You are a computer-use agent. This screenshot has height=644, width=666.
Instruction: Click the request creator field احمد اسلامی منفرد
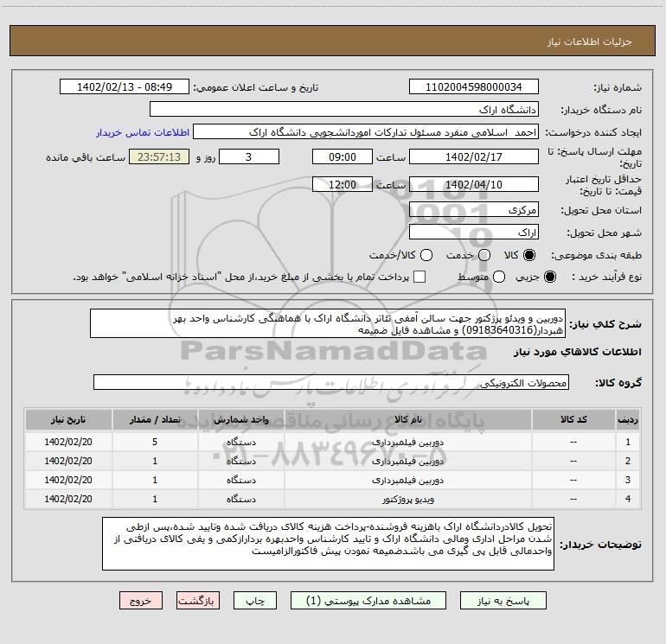pyautogui.click(x=366, y=132)
